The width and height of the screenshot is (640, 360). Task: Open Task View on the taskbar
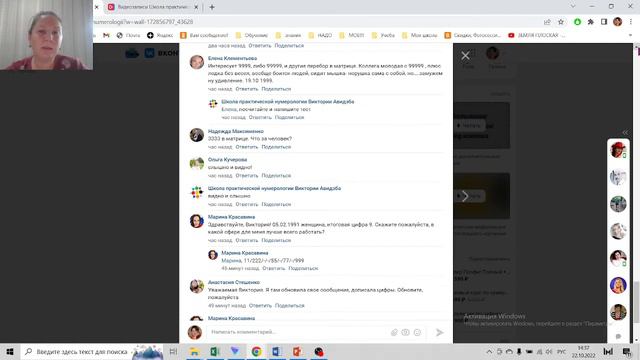click(173, 352)
